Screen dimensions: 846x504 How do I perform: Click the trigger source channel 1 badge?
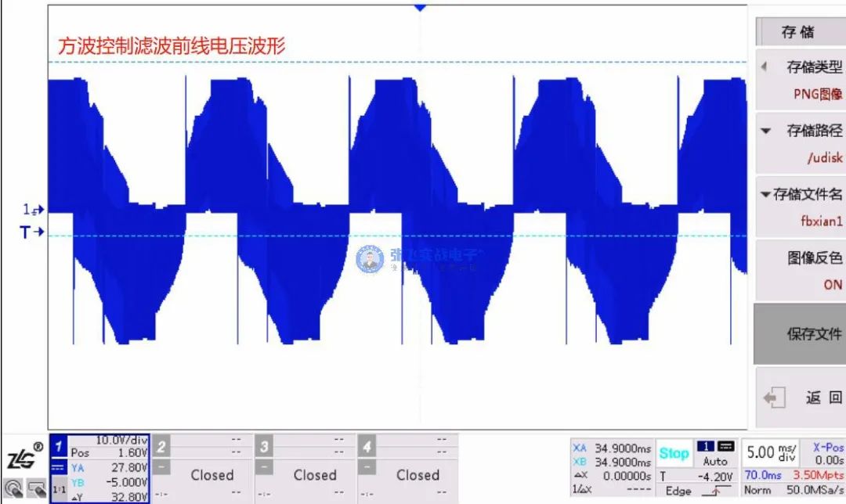[705, 446]
